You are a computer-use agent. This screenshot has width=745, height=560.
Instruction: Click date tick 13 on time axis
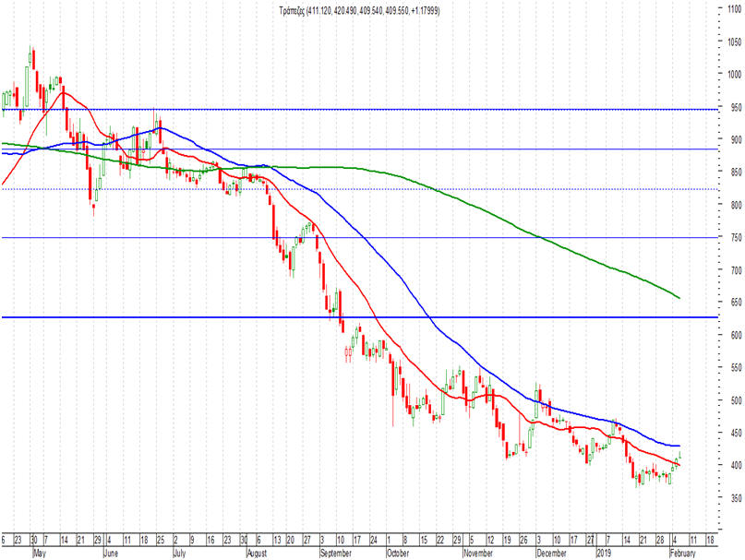click(x=277, y=540)
